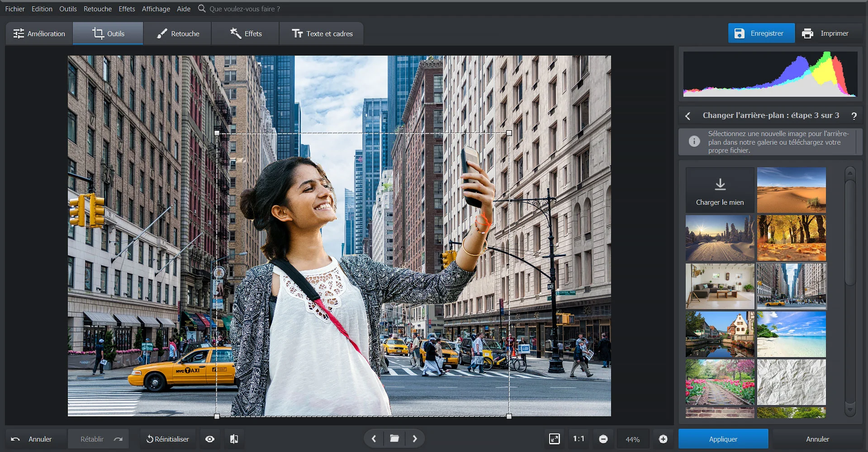The image size is (868, 452).
Task: Click the histogram display
Action: [770, 74]
